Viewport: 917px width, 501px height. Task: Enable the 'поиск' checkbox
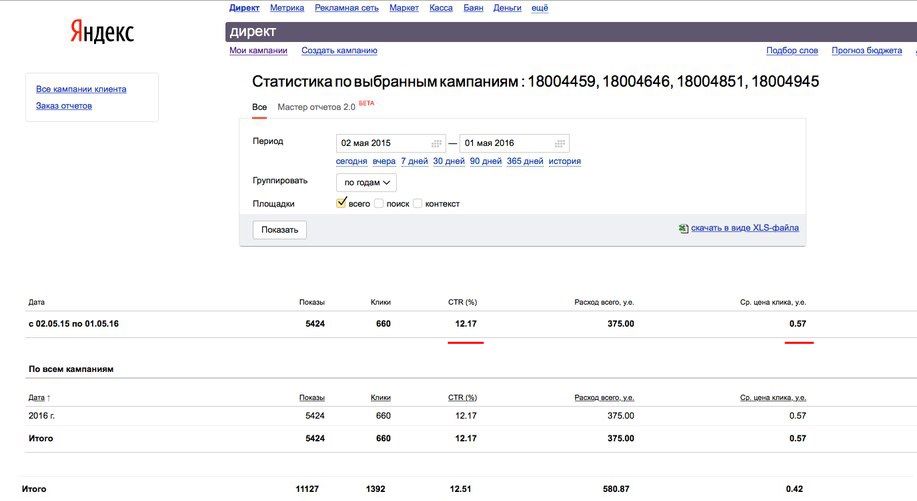(379, 203)
